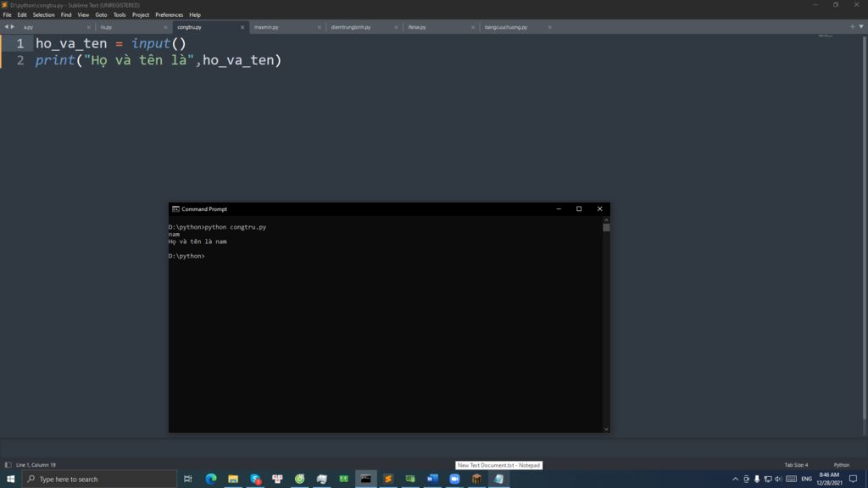
Task: Click line number 1 in gutter
Action: 20,43
